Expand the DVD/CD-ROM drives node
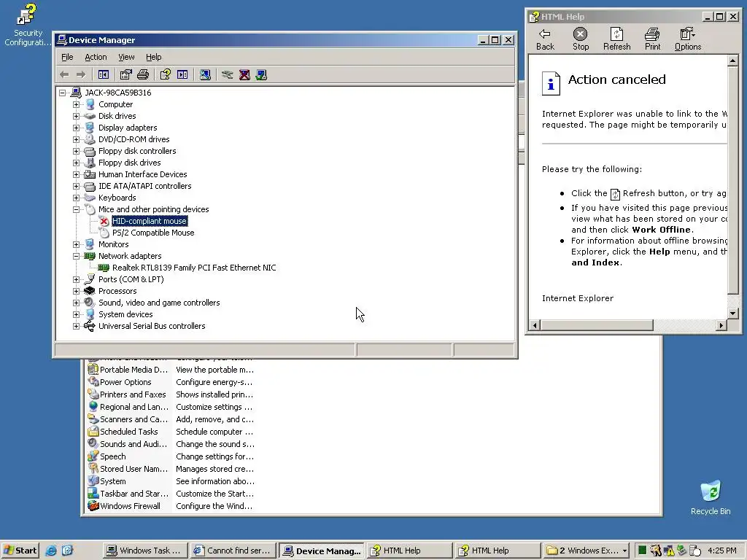Viewport: 747px width, 560px height. click(76, 139)
